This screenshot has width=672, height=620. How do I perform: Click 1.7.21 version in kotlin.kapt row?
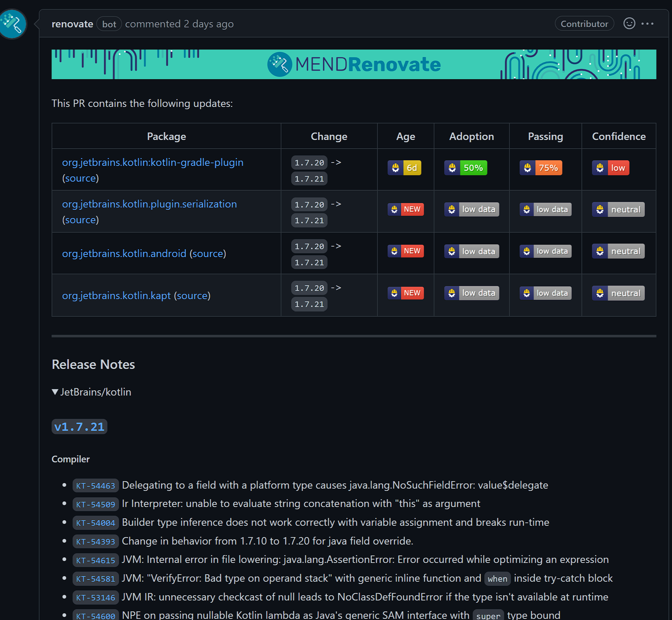(x=309, y=304)
